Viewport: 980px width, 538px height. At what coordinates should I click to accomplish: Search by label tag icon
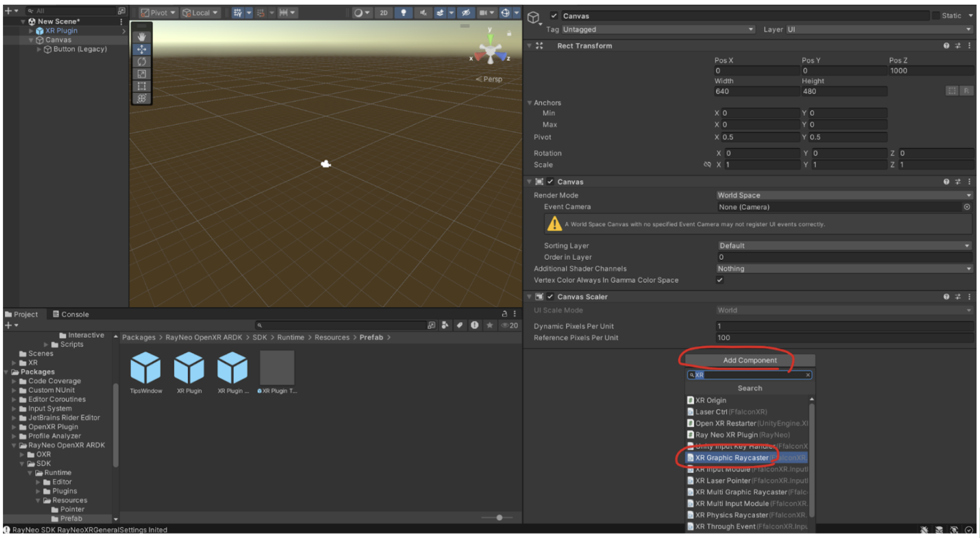[460, 326]
